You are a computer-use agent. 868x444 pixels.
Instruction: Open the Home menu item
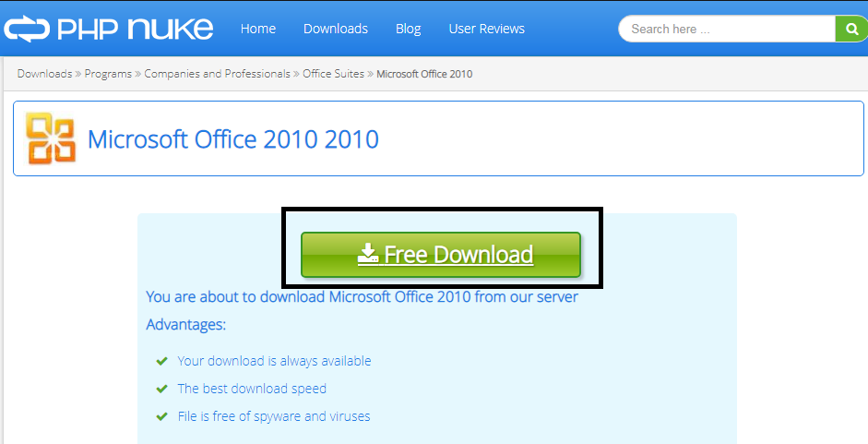[x=258, y=29]
